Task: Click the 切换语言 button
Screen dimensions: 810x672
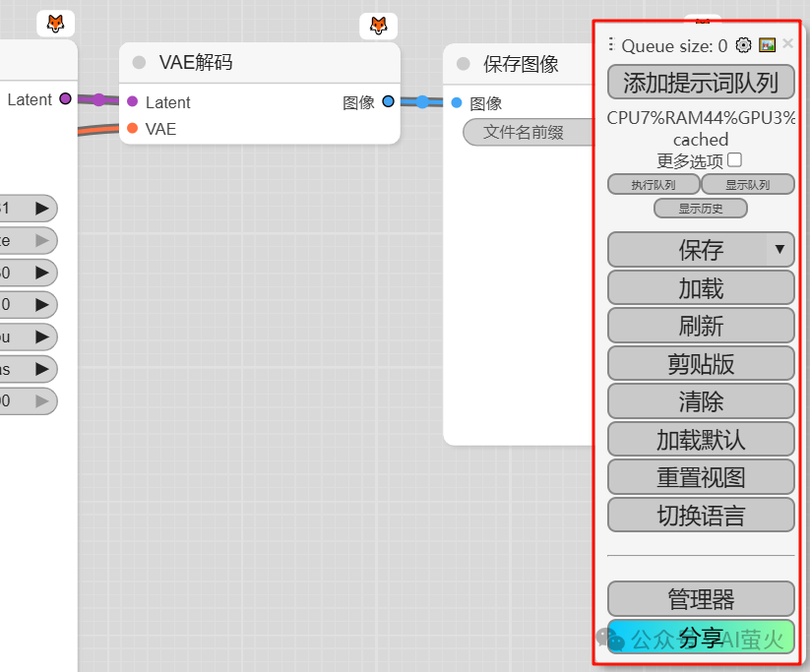Action: 701,515
